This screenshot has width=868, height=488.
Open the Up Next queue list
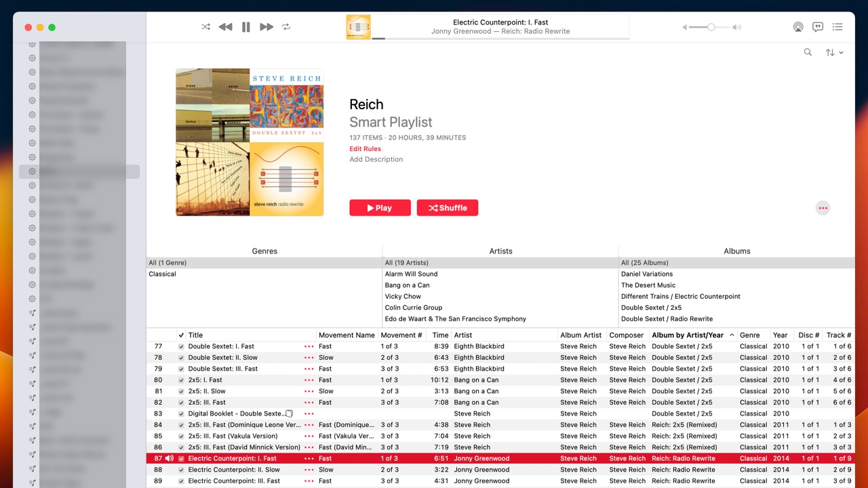(837, 27)
